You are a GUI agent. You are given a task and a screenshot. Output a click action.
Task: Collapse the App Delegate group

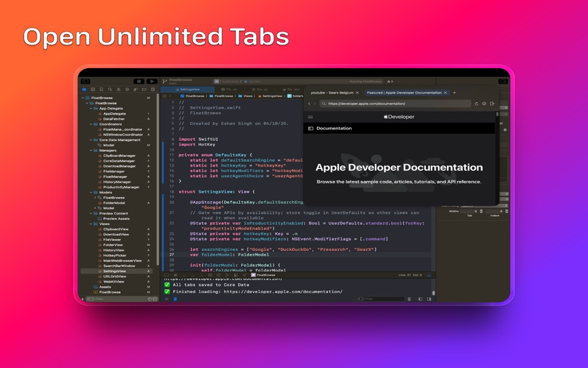click(91, 108)
